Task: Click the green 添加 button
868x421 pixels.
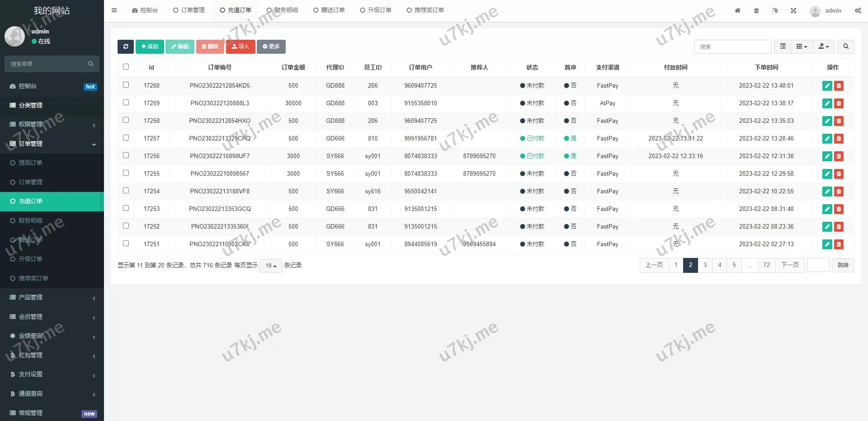Action: (x=150, y=47)
